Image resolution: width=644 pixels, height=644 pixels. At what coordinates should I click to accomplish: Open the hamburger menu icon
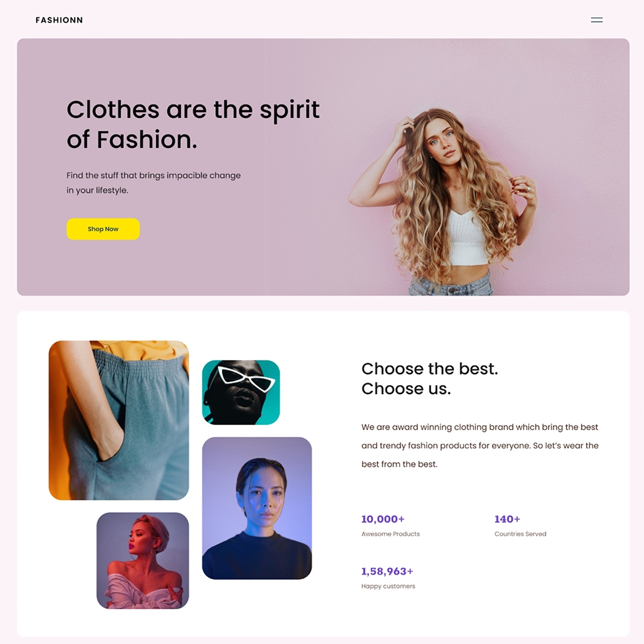click(x=596, y=20)
